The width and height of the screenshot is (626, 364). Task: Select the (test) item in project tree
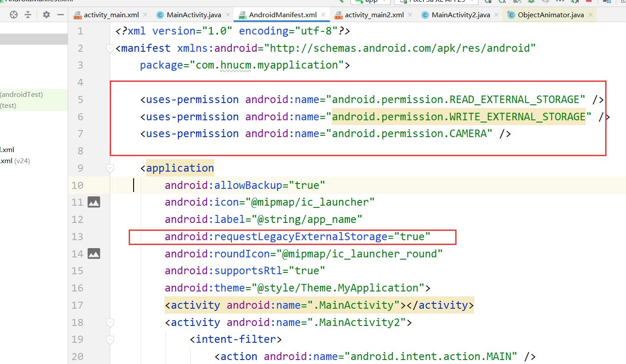8,105
